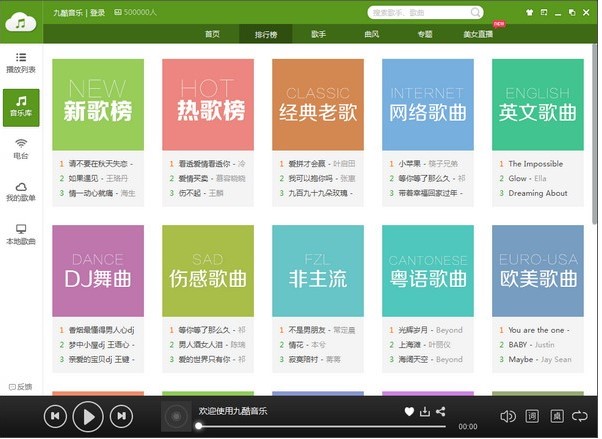This screenshot has width=602, height=439.
Task: Open the 反馈 feedback button
Action: (21, 387)
